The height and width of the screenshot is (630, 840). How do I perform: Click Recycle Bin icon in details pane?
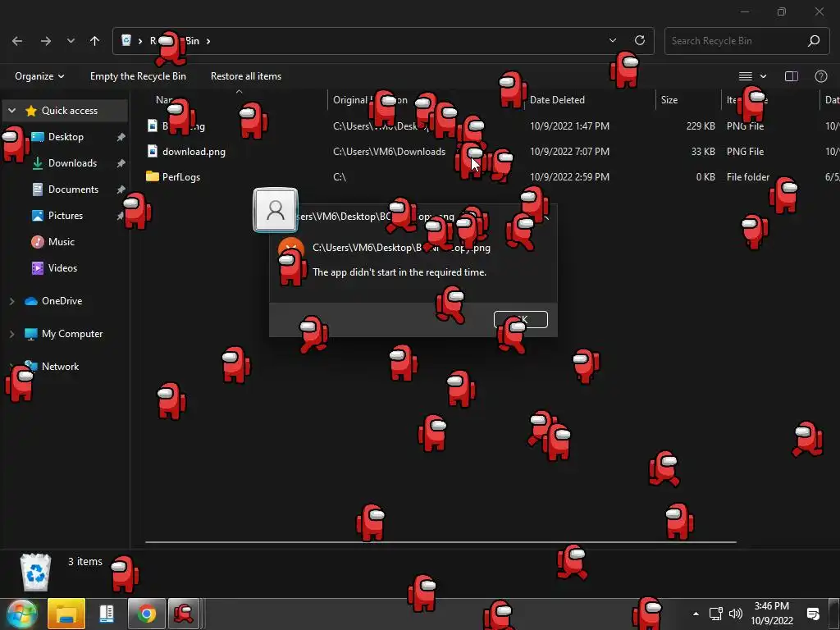click(x=35, y=573)
